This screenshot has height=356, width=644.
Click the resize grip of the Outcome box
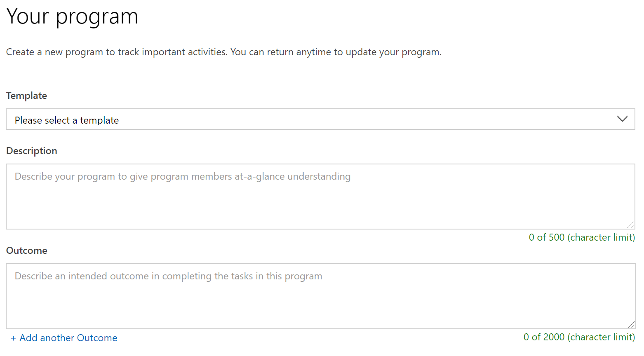point(631,324)
